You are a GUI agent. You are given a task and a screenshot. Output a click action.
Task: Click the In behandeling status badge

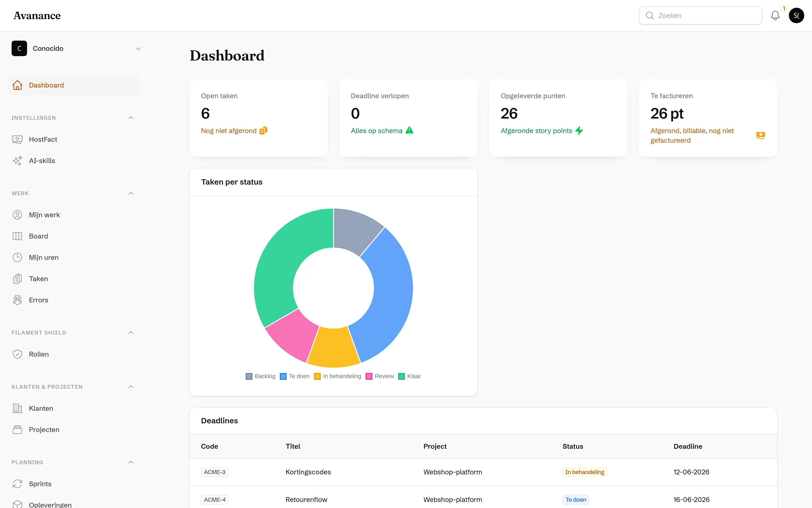pos(585,472)
